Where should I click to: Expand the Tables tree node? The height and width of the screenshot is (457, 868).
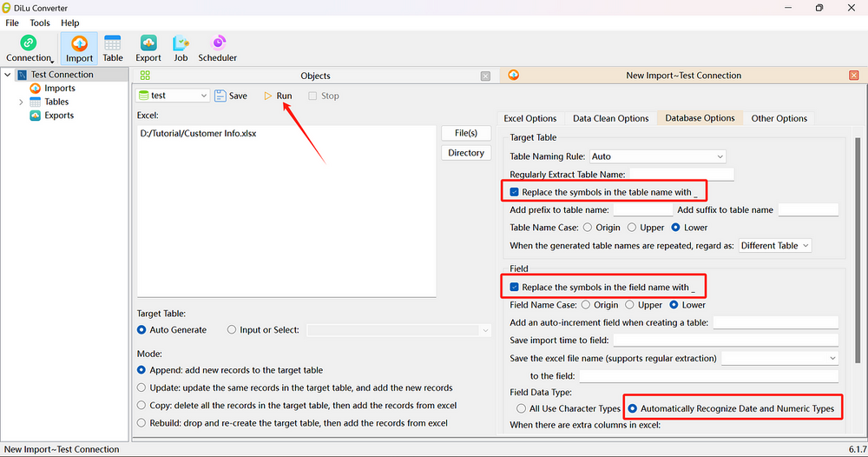pyautogui.click(x=22, y=103)
